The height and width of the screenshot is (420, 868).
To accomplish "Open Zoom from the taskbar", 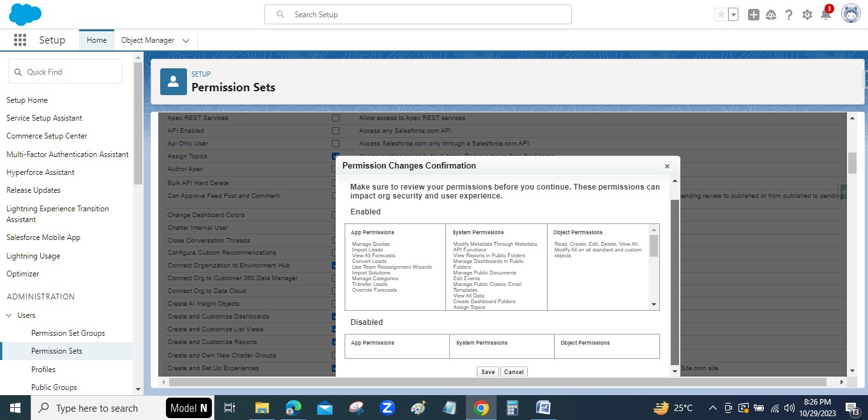I will click(x=387, y=408).
